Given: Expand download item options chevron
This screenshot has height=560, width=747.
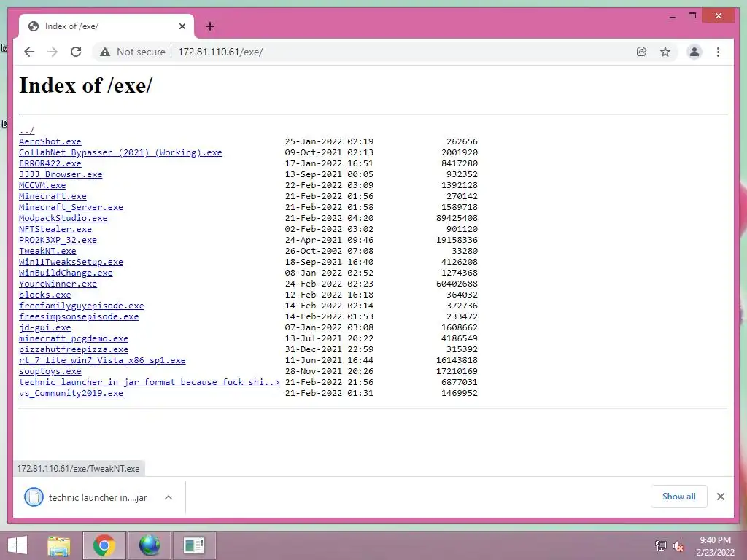Looking at the screenshot, I should (169, 497).
